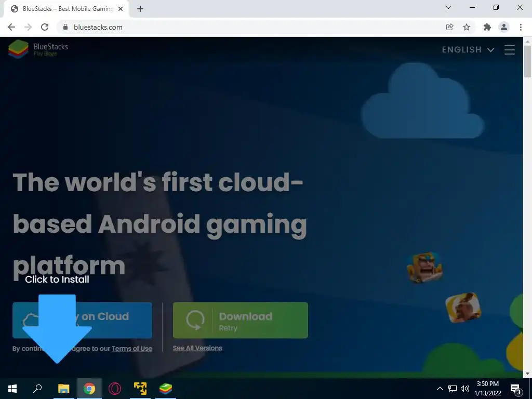Viewport: 532px width, 399px height.
Task: Click the network tray icon
Action: coord(453,389)
